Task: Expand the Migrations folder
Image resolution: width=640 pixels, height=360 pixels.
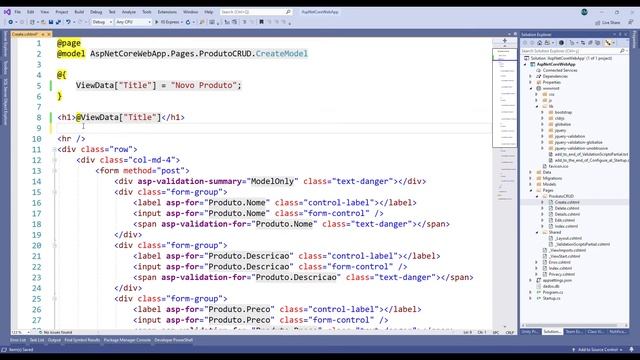Action: click(531, 178)
